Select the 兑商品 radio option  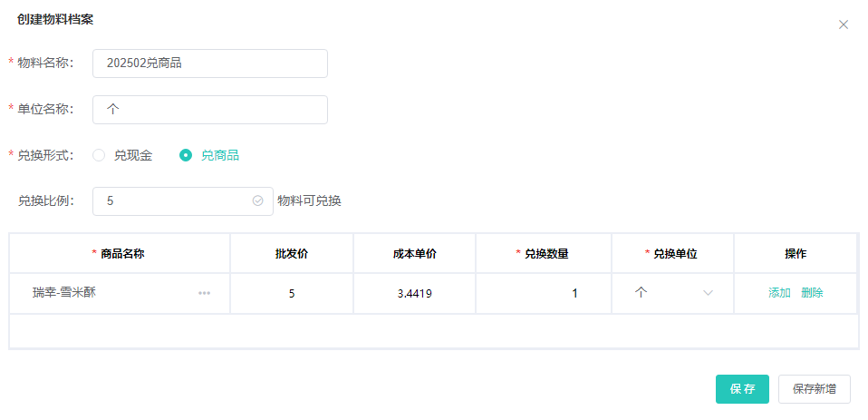point(186,155)
